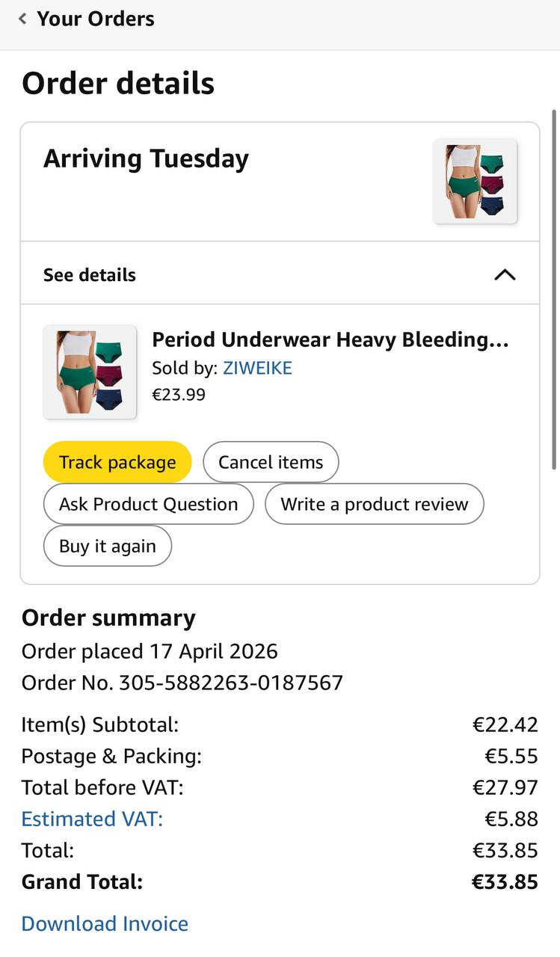Open the Period Underwear Heavy Bleeding title

[x=330, y=339]
